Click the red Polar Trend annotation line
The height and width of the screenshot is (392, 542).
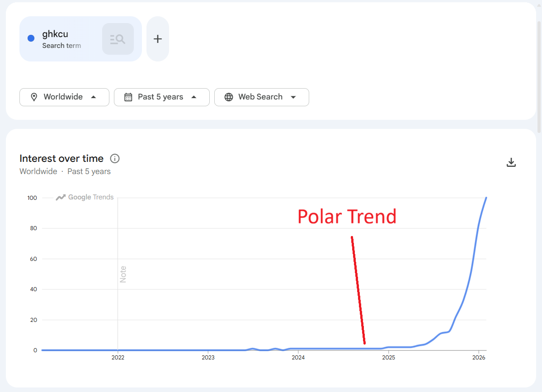[x=358, y=289]
